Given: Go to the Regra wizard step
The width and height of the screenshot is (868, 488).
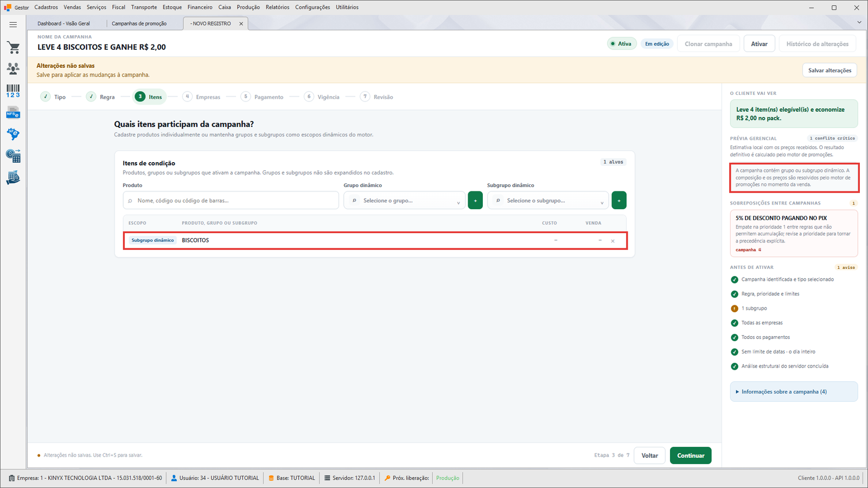Looking at the screenshot, I should tap(100, 97).
